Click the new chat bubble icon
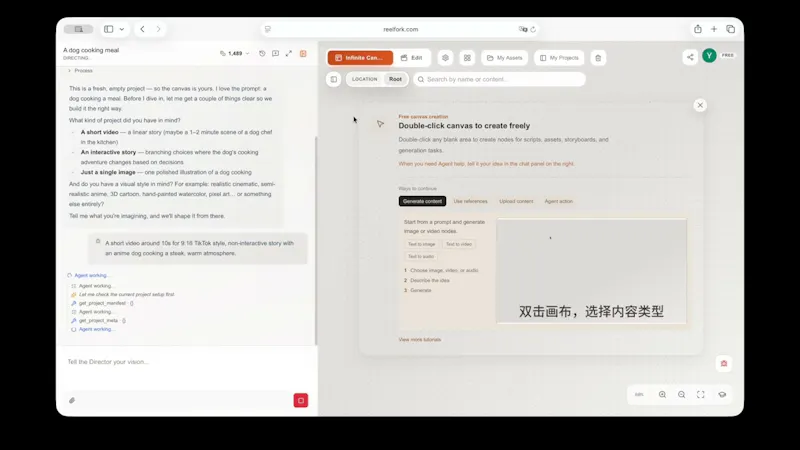 [x=276, y=54]
